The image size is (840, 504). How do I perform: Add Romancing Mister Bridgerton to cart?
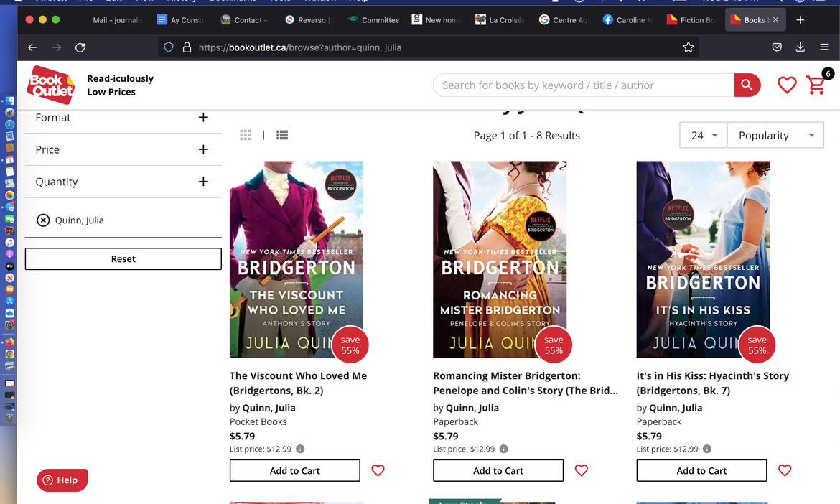click(x=498, y=470)
